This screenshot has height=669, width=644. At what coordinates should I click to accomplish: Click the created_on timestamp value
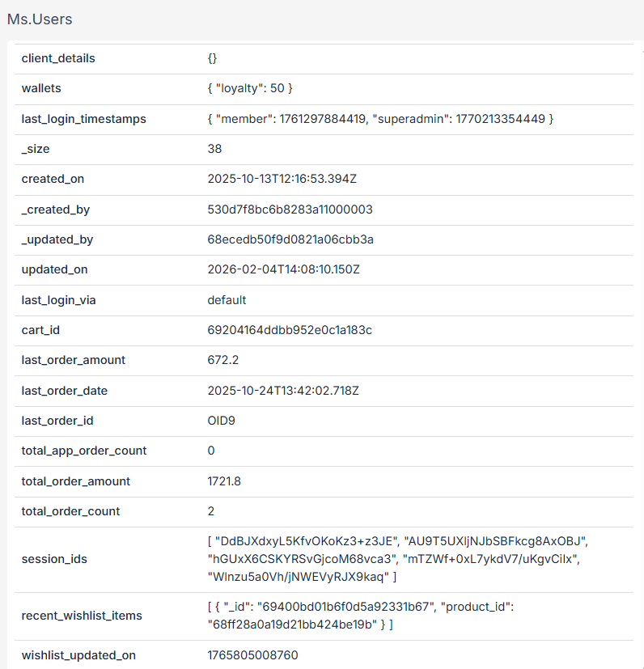281,179
